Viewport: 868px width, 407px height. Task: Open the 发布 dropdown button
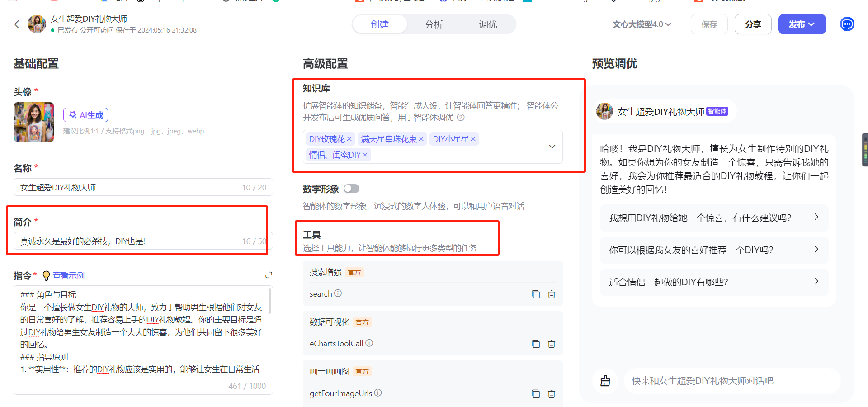coord(802,24)
